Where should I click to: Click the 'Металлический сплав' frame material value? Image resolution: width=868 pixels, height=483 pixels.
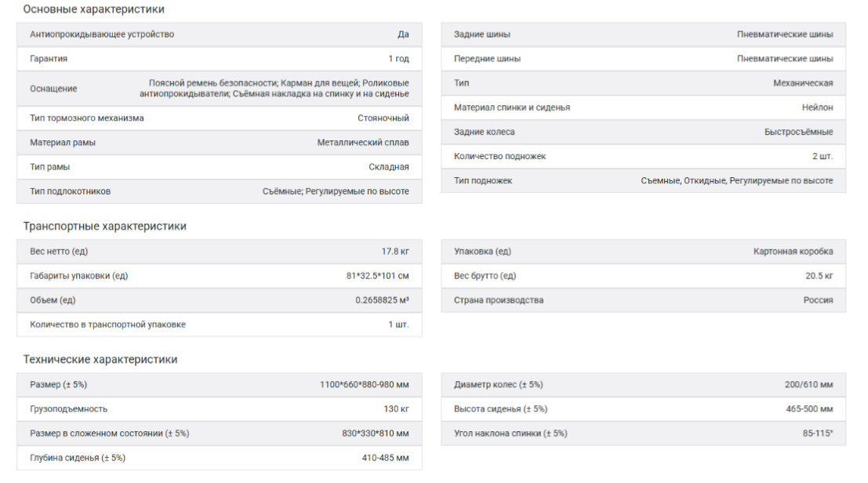coord(363,143)
